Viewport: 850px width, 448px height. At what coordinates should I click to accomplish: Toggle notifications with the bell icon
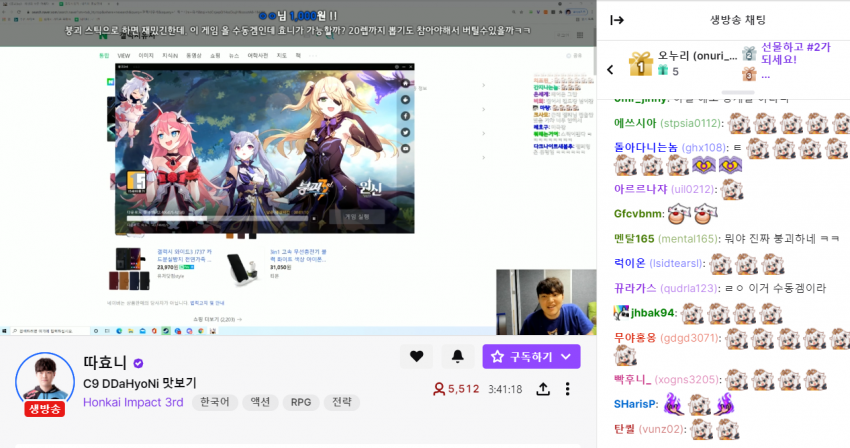(x=458, y=356)
